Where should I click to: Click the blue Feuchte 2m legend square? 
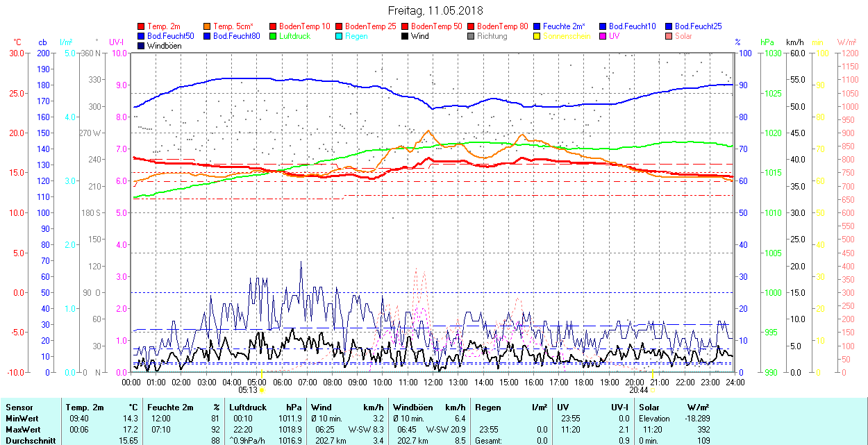pos(537,26)
